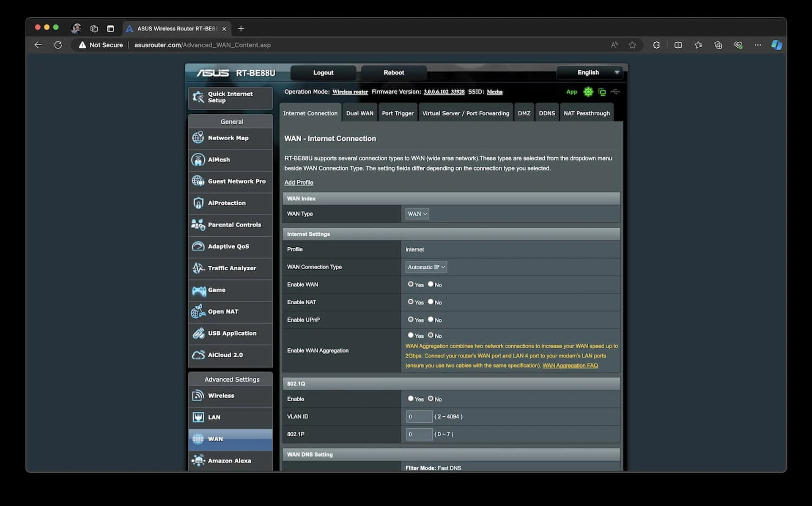Open a new browser tab
Viewport: 812px width, 506px height.
(241, 28)
